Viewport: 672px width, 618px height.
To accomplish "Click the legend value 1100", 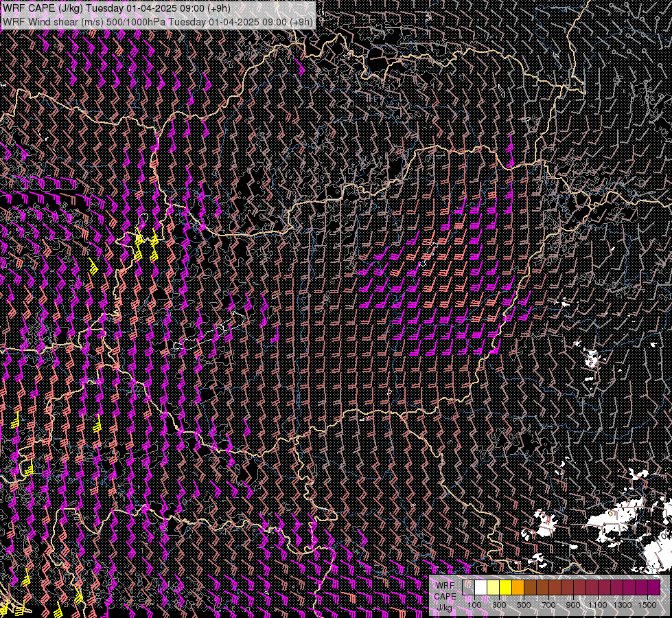I will point(598,605).
